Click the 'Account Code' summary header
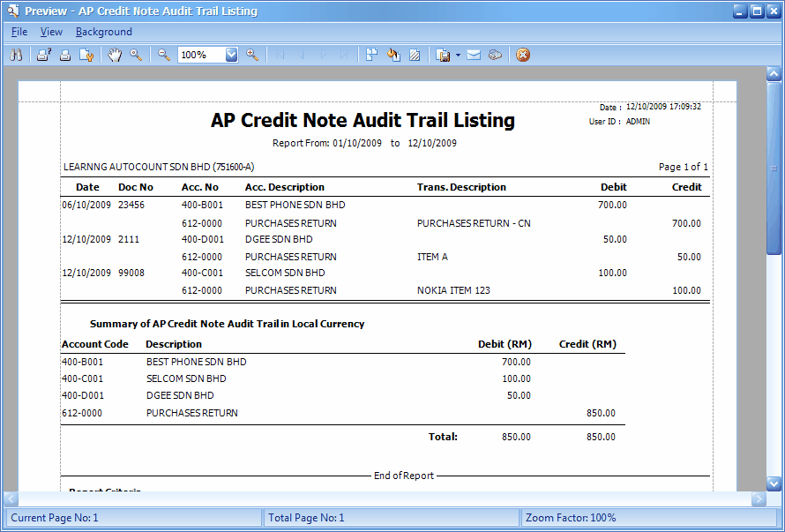The width and height of the screenshot is (785, 532). (x=95, y=344)
